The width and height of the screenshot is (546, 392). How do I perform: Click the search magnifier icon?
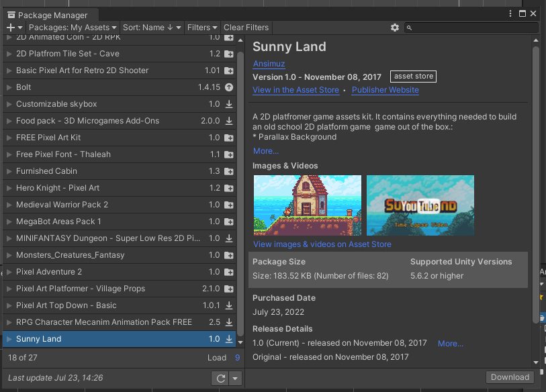(409, 28)
